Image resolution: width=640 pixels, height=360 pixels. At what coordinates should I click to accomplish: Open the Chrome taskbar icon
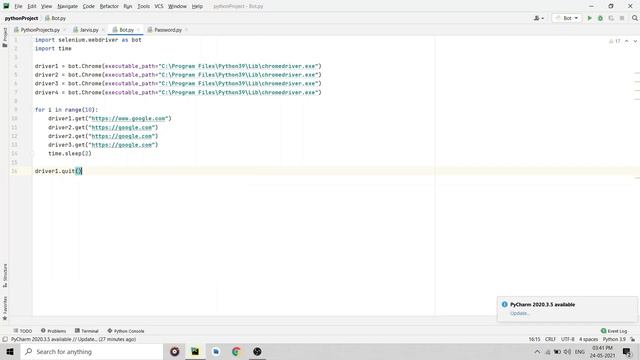236,351
